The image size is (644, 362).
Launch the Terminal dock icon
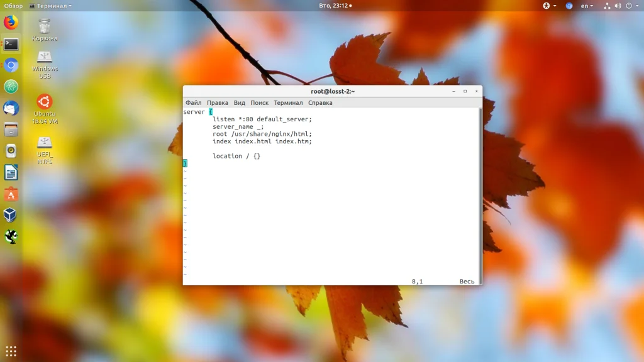tap(11, 44)
